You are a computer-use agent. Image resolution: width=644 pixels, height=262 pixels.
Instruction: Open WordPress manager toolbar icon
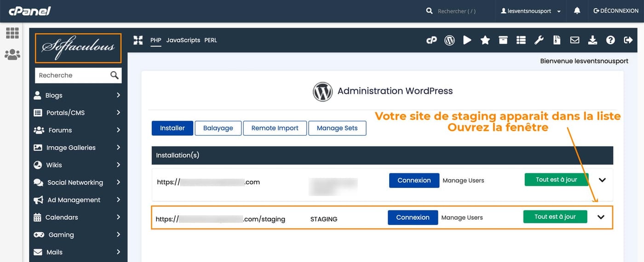(449, 40)
